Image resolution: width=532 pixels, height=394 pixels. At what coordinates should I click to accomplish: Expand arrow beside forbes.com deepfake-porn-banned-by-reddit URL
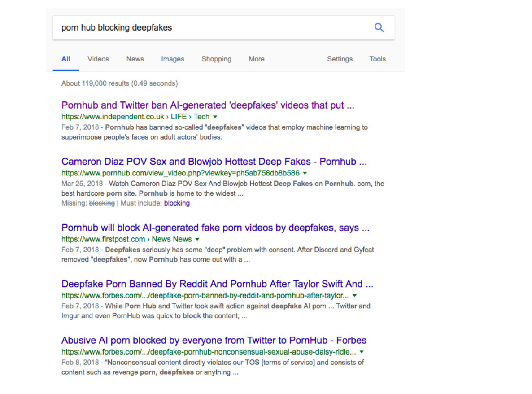pos(354,296)
